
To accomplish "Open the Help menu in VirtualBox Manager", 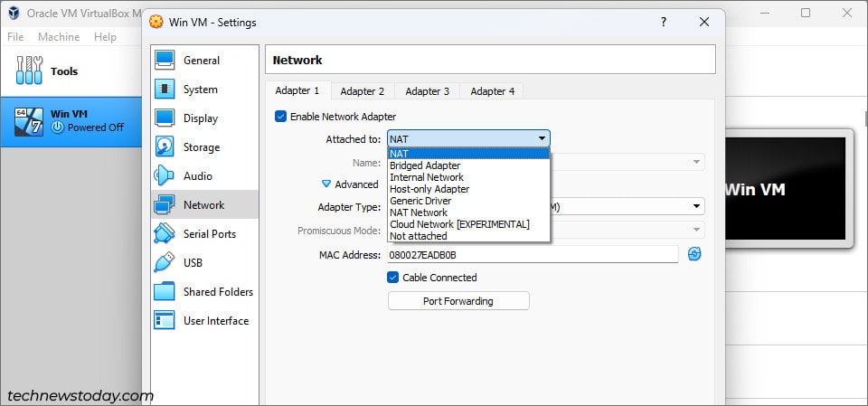I will pos(105,36).
